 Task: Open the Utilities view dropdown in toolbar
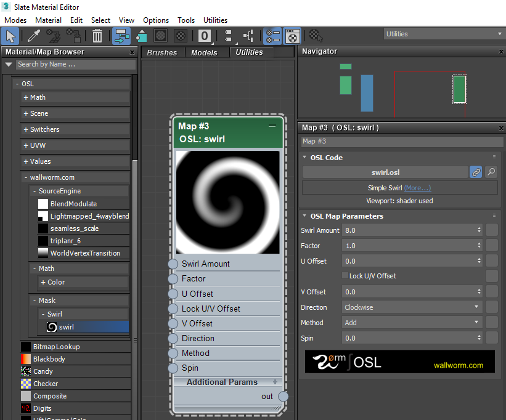pyautogui.click(x=444, y=34)
